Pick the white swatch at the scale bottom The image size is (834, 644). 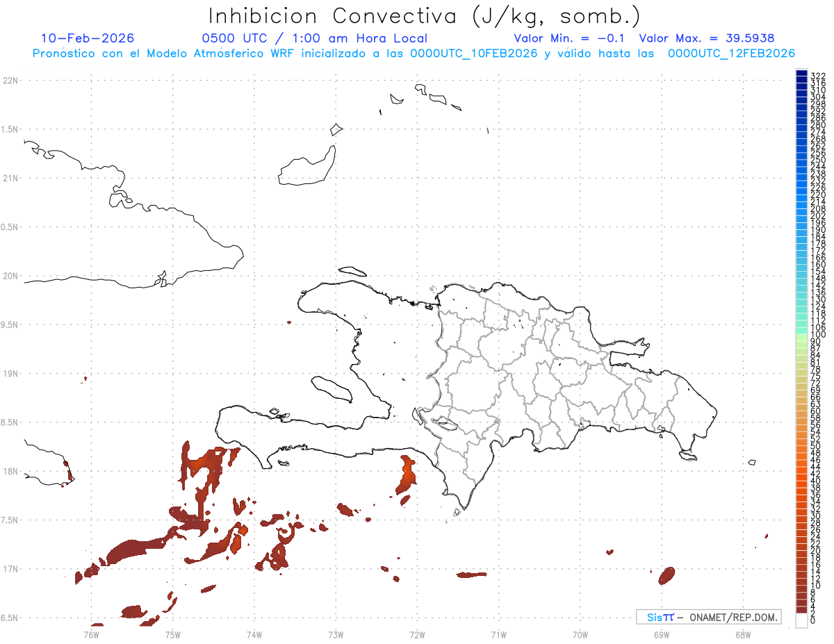801,621
